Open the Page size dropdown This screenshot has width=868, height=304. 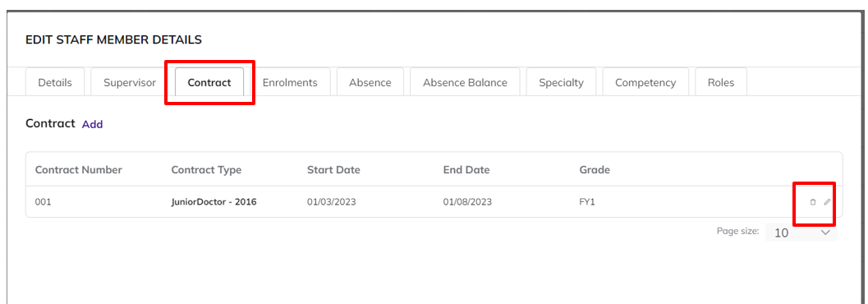coord(801,233)
